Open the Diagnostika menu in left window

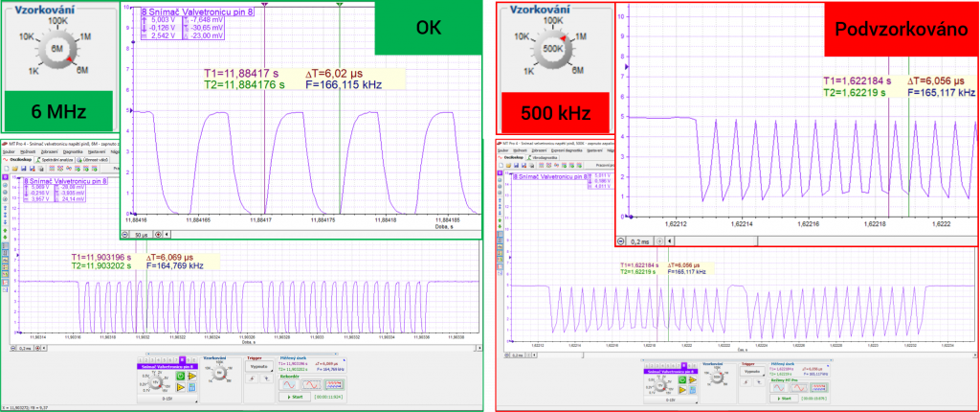tap(72, 150)
